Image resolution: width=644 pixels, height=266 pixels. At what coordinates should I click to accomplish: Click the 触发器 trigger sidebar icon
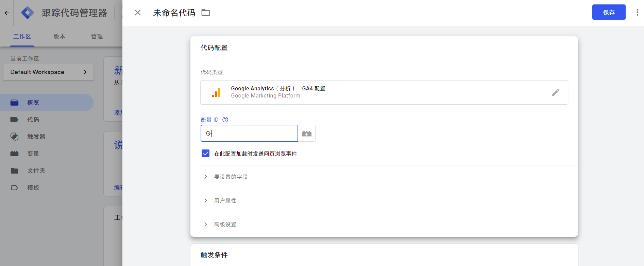14,137
